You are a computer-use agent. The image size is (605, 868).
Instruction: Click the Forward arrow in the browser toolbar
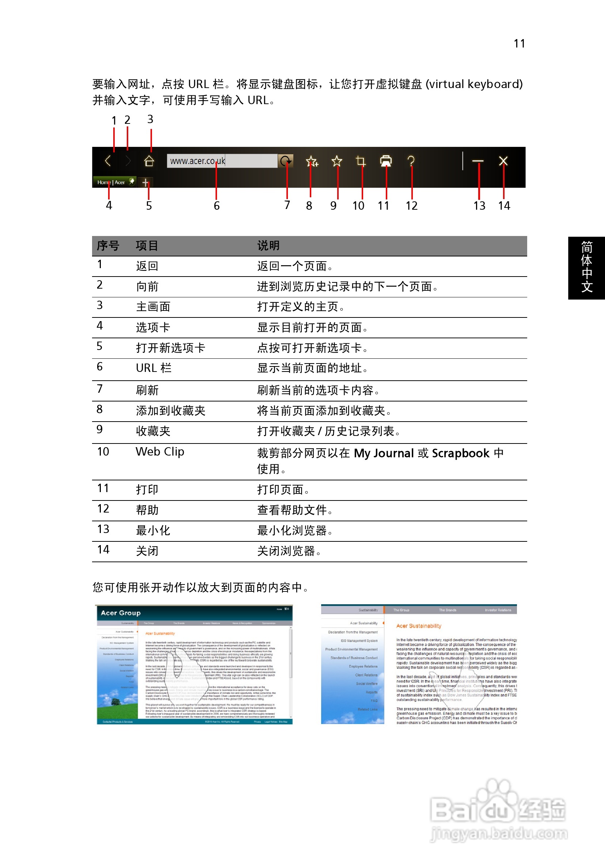(x=128, y=161)
